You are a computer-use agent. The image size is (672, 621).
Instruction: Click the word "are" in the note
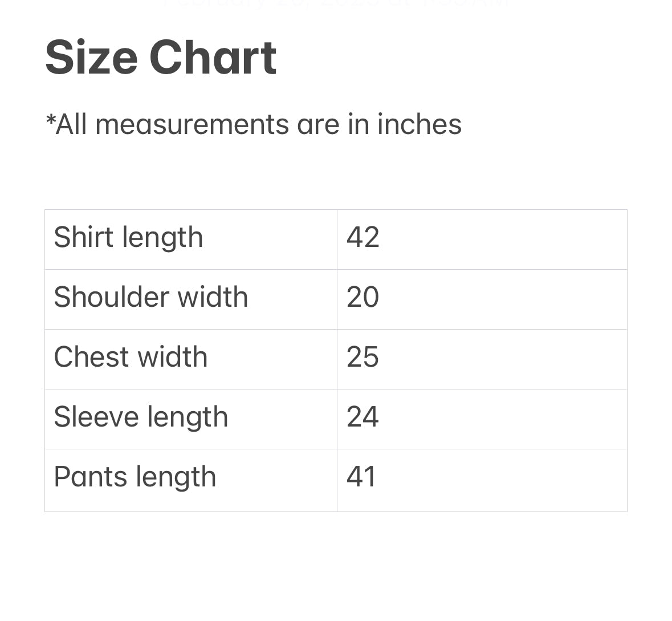(x=317, y=124)
